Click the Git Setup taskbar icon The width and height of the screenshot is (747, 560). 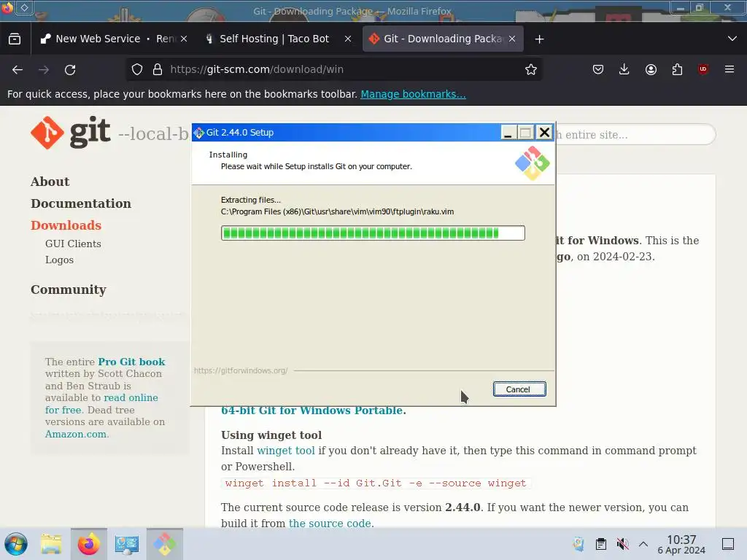(x=164, y=544)
